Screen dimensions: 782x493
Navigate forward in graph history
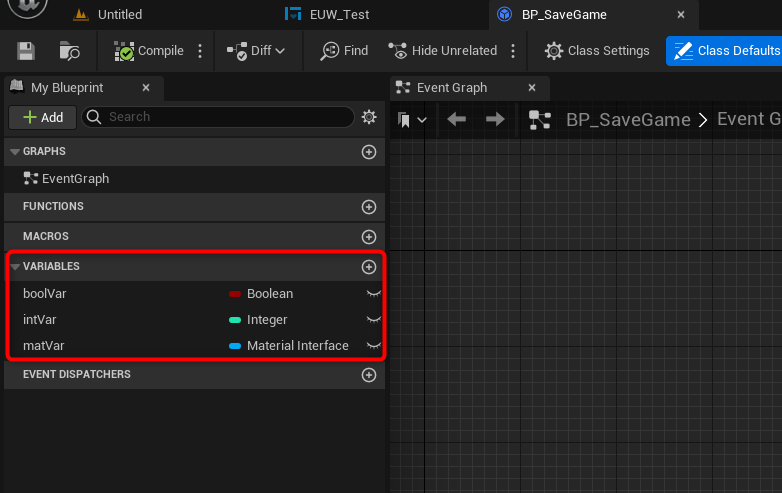click(495, 119)
